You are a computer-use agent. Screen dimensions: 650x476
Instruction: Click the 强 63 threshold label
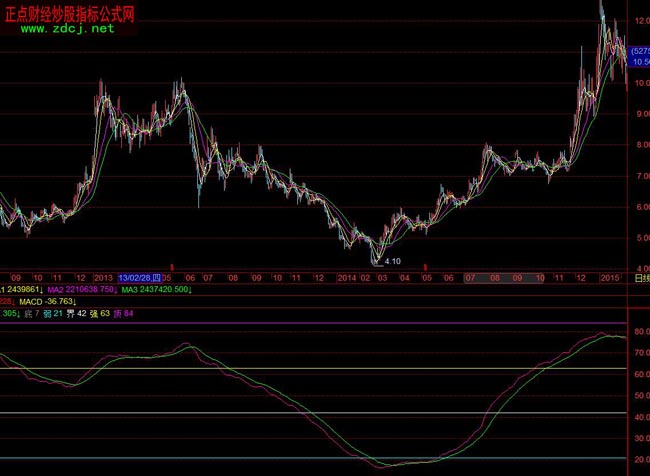(x=100, y=313)
